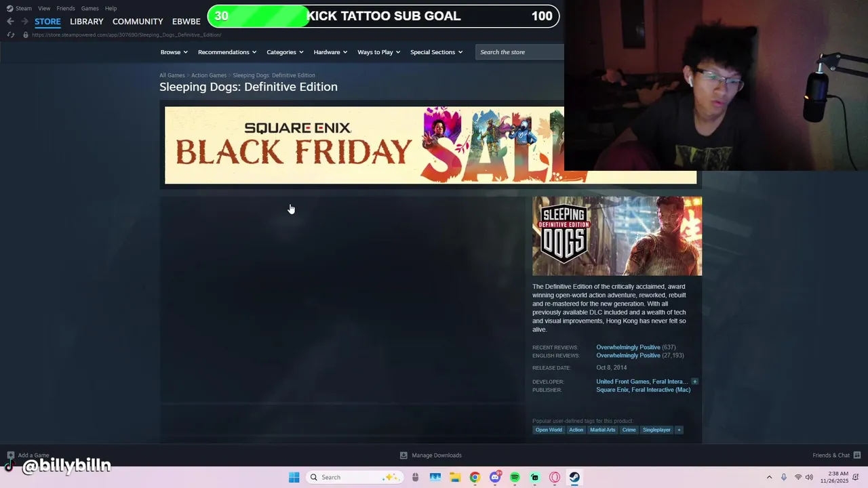Open Friends & Chat
Viewport: 868px width, 488px height.
click(x=831, y=455)
